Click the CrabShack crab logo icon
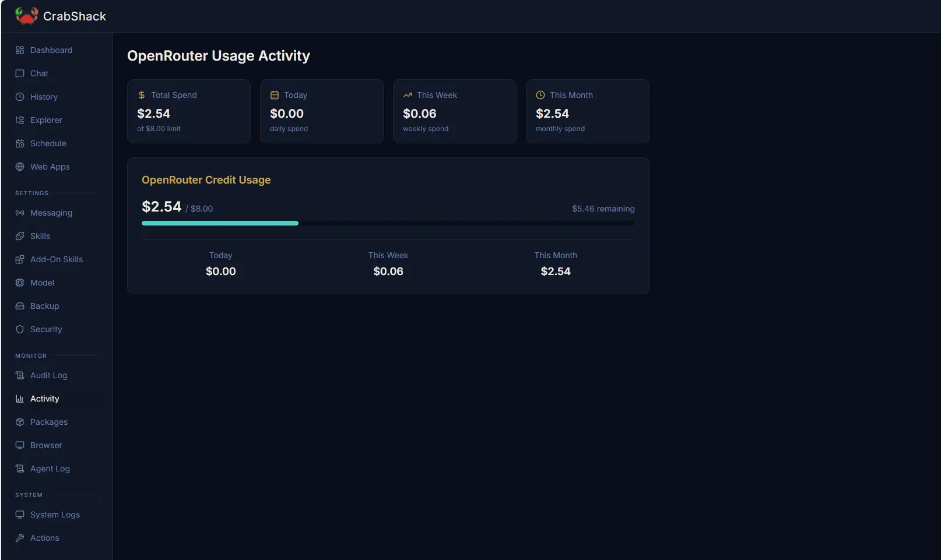The image size is (941, 560). pyautogui.click(x=26, y=16)
